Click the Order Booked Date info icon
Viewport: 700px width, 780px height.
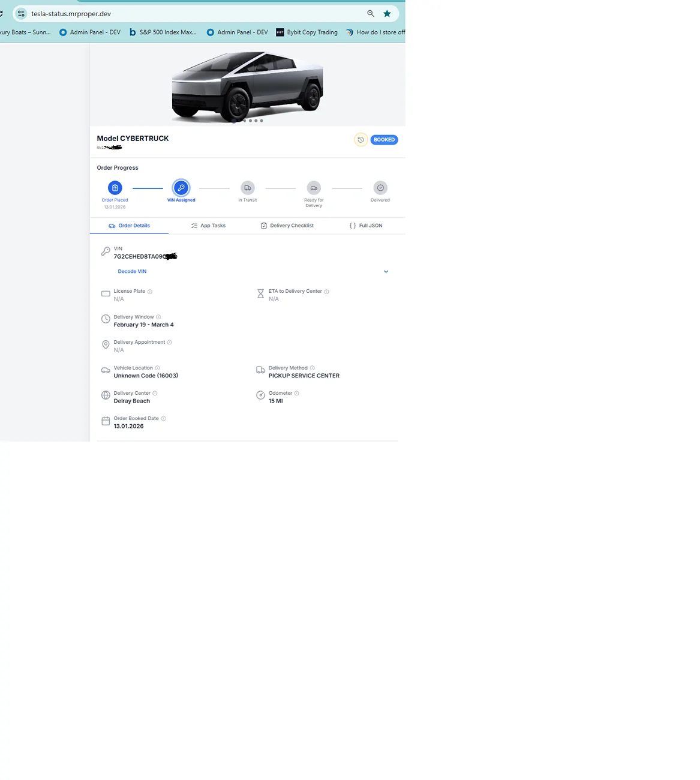163,418
